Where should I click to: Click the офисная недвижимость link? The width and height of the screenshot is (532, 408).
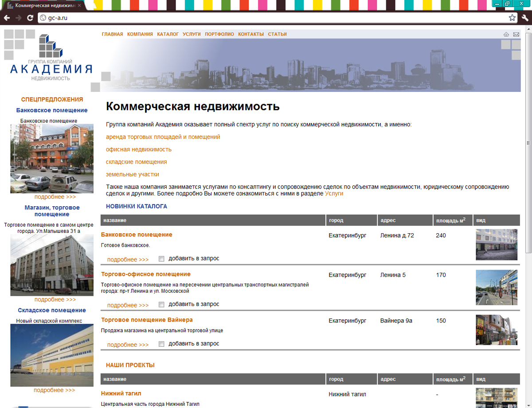pos(138,149)
